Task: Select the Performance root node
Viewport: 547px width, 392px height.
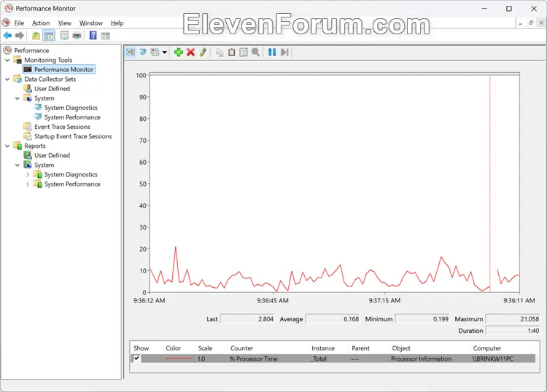Action: [31, 50]
